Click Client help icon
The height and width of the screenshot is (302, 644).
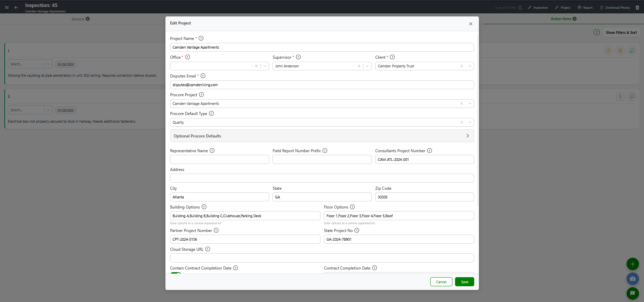(x=392, y=57)
